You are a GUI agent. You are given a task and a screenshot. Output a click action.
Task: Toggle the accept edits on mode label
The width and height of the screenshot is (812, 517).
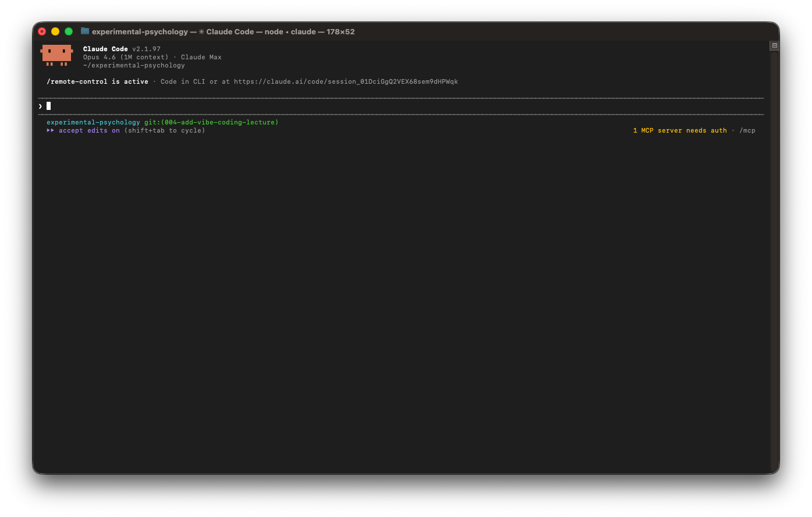(89, 131)
